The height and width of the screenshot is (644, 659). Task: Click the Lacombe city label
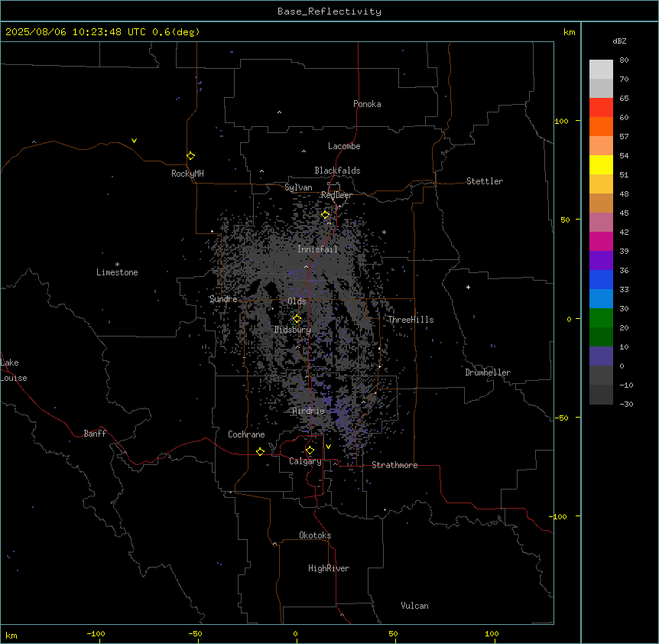click(344, 146)
